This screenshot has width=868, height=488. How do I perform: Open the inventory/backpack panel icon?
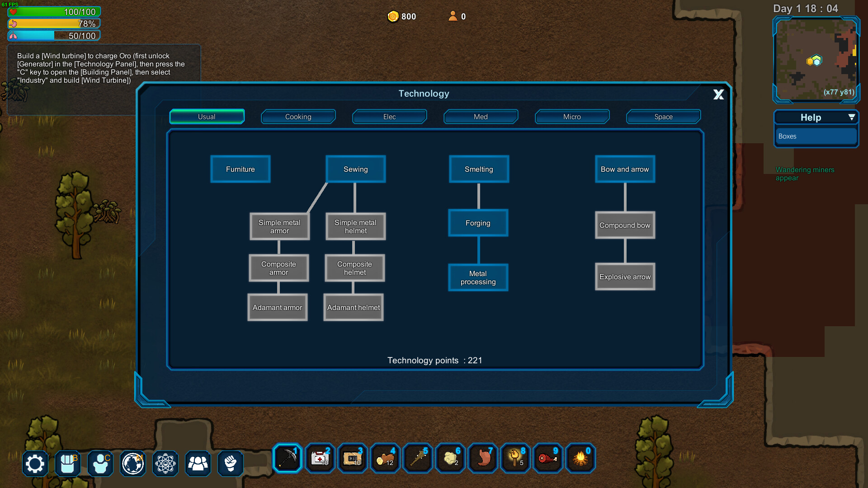pos(67,463)
